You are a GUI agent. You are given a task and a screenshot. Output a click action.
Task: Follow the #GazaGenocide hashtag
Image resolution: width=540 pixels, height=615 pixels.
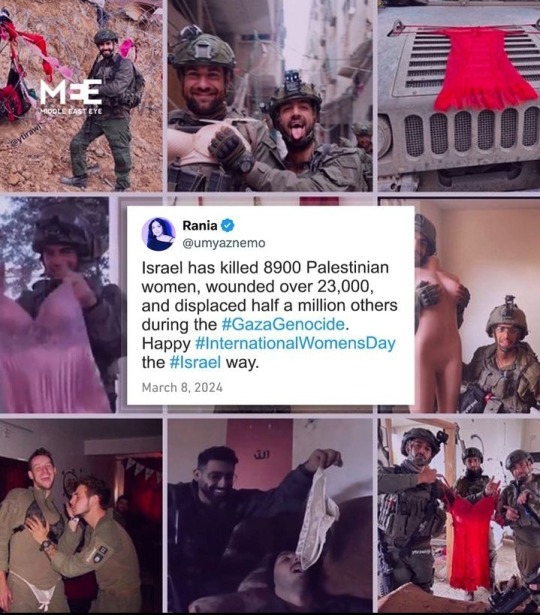click(283, 324)
